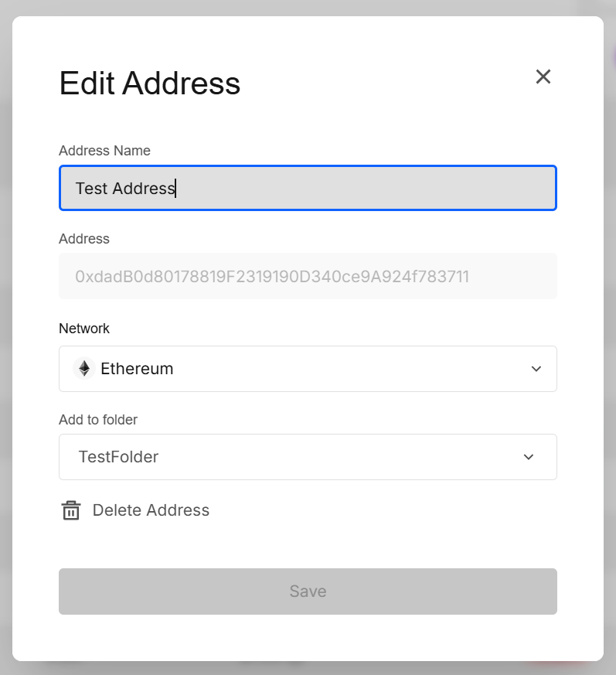Click the Edit Address dialog title
Image resolution: width=616 pixels, height=675 pixels.
(149, 84)
